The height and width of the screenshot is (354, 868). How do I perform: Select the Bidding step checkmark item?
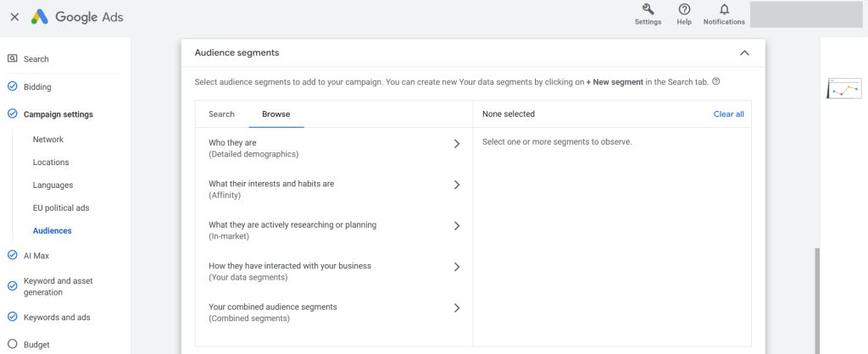pyautogui.click(x=13, y=86)
